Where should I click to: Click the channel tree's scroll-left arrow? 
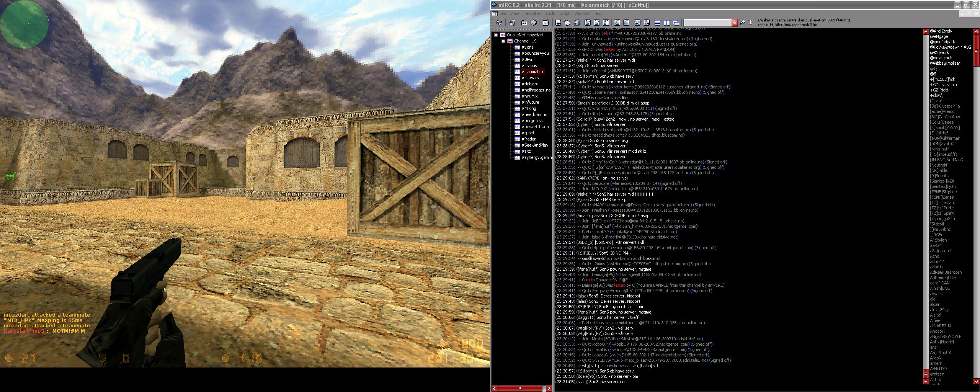pyautogui.click(x=495, y=388)
